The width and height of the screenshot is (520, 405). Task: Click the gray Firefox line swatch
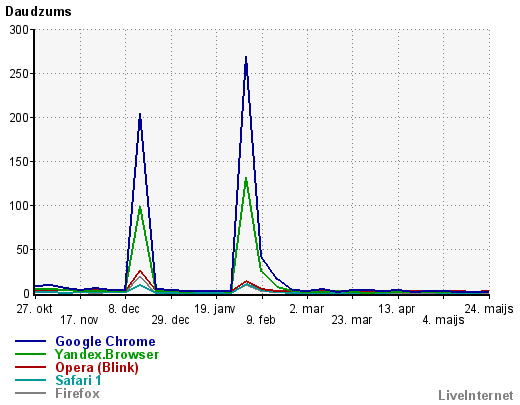click(30, 393)
